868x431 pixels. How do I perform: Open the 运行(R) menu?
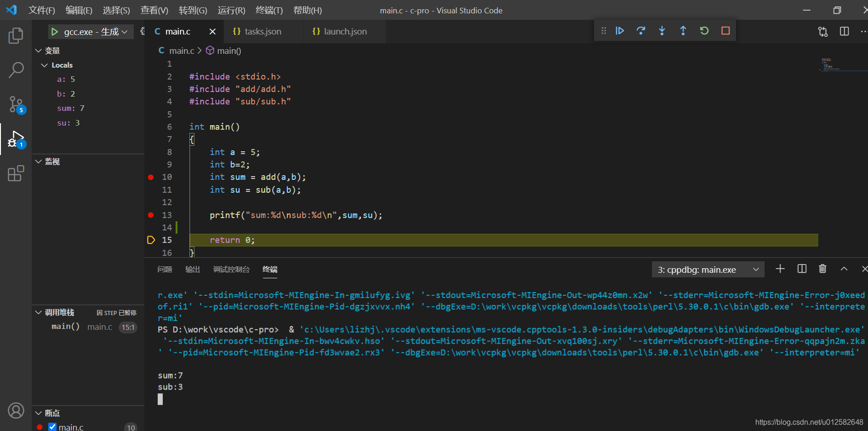click(x=232, y=10)
